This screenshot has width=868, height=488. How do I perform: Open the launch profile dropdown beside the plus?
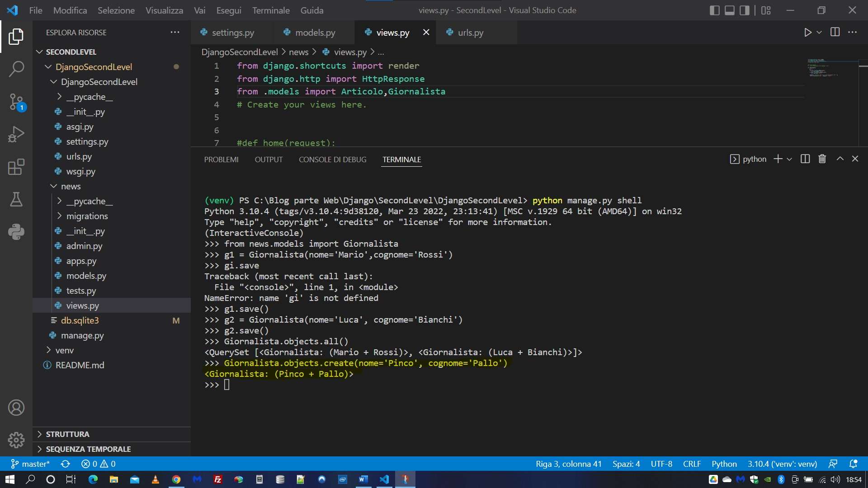click(x=789, y=159)
